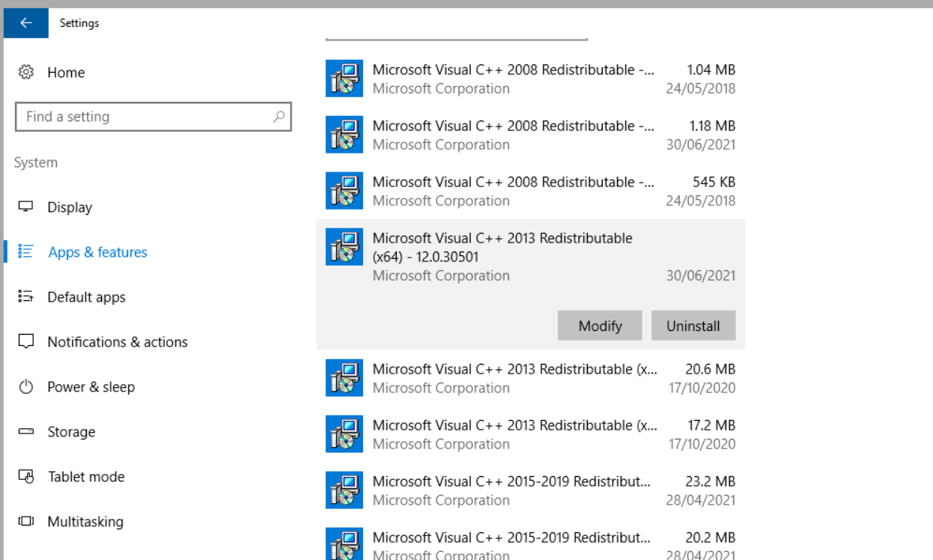Click the Display monitor icon
933x560 pixels.
tap(26, 207)
